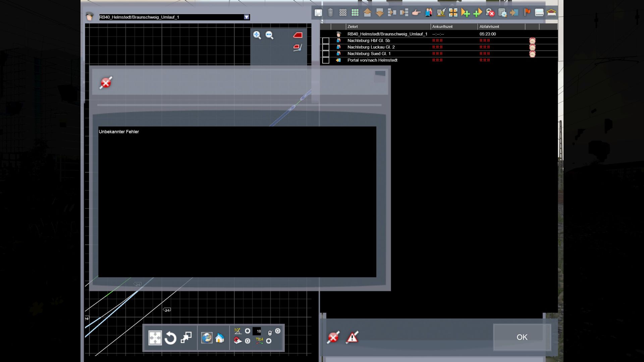Click the orange flag marker icon
This screenshot has height=362, width=644.
coord(527,13)
